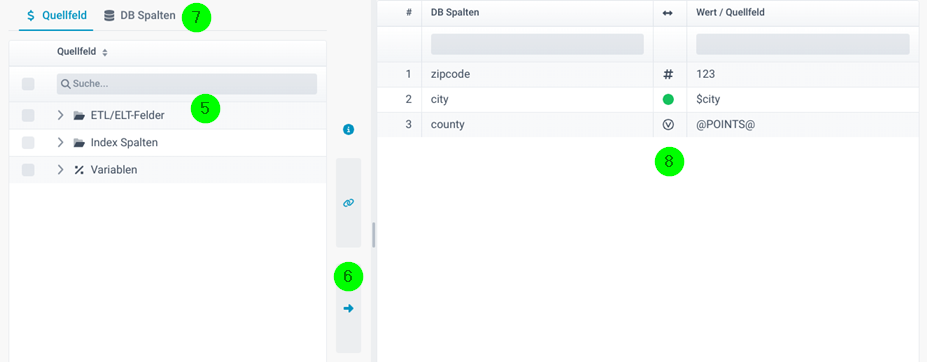Click the hash icon in zipcode row
The width and height of the screenshot is (927, 362).
(x=668, y=75)
